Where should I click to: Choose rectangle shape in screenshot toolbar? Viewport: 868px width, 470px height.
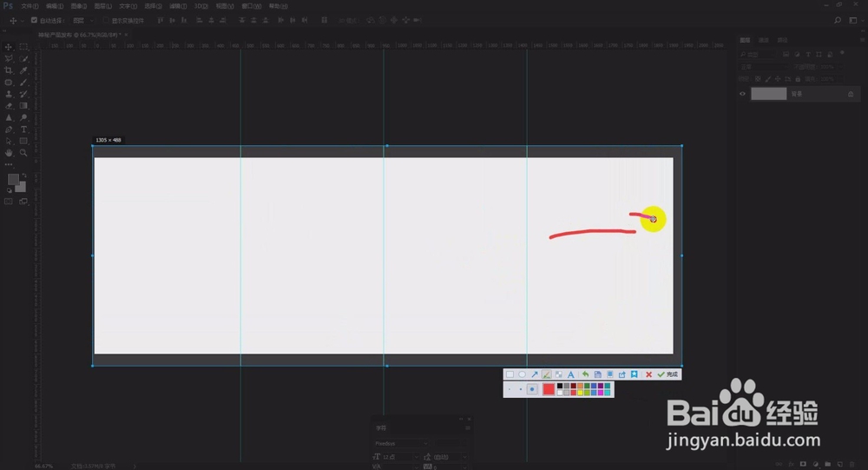[510, 374]
